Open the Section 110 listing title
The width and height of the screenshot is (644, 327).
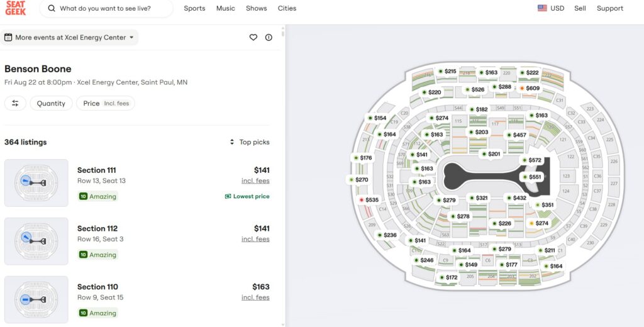(97, 287)
